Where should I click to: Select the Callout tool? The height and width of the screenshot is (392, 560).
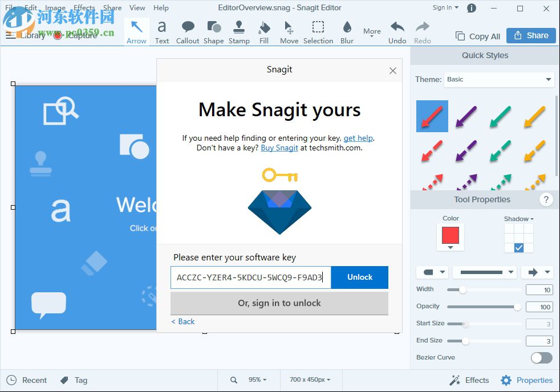188,31
